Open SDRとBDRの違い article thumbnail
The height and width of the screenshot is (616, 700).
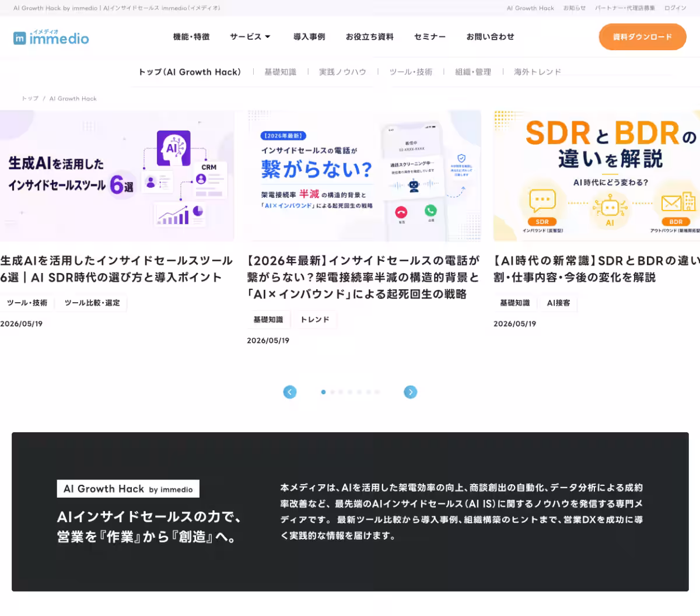[x=597, y=176]
